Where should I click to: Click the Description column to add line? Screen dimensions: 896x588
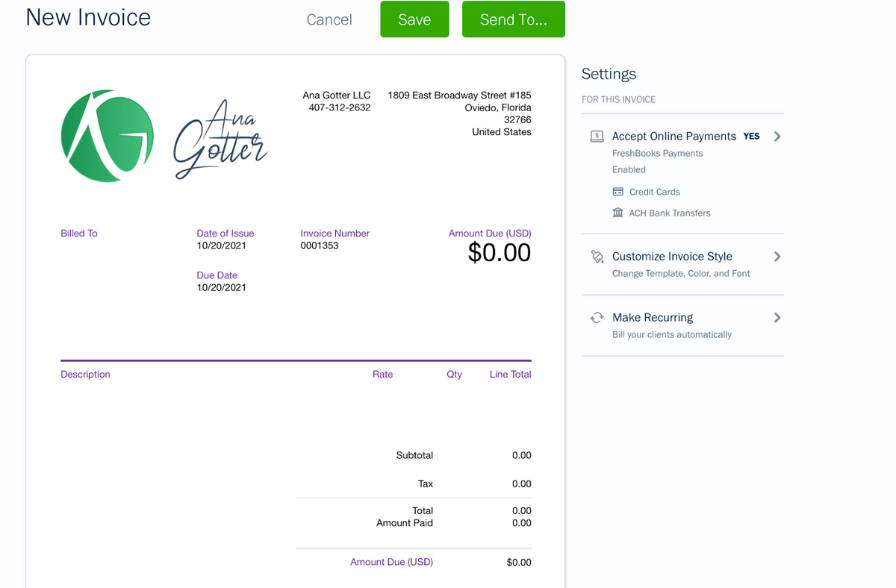point(85,375)
